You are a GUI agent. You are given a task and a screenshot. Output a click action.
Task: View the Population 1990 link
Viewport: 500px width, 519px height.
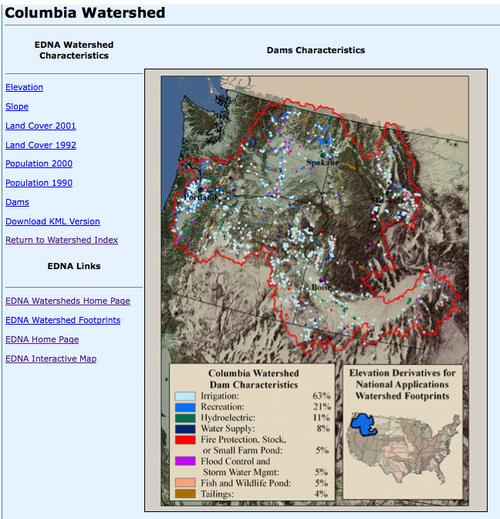(x=39, y=183)
